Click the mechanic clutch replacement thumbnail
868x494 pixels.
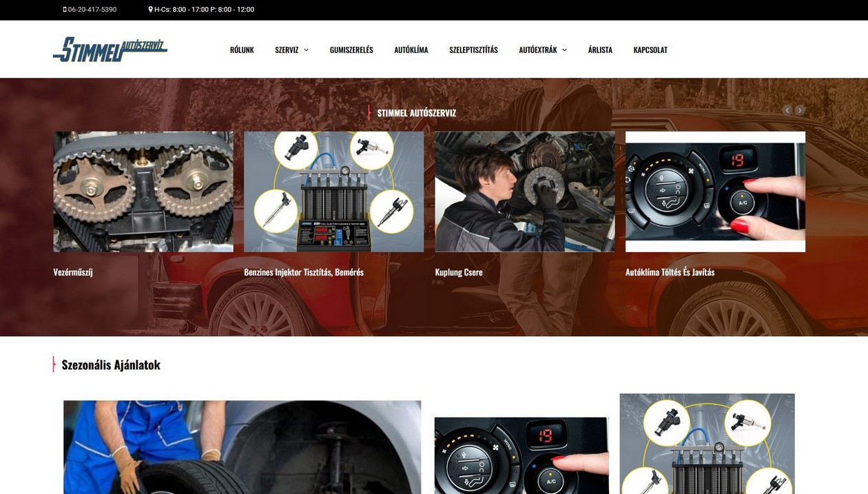point(525,192)
